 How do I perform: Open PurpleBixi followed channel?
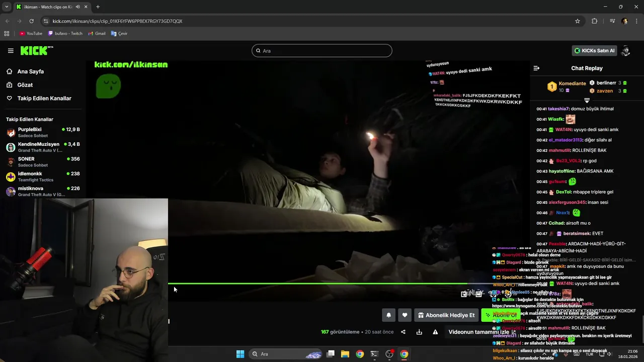tap(43, 132)
